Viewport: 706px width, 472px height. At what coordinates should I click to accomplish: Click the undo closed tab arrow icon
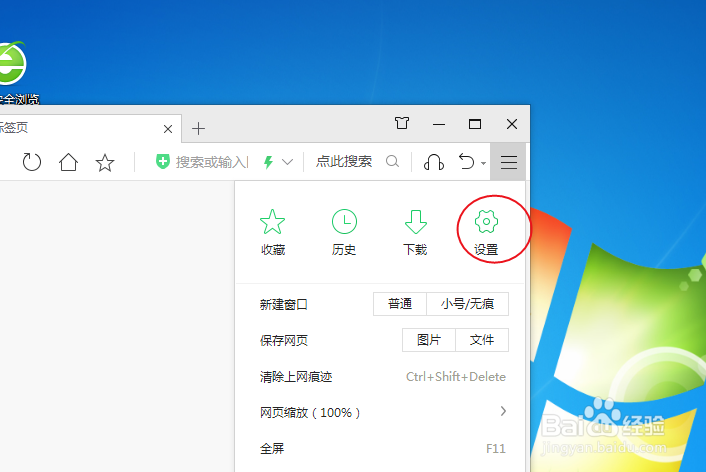point(466,161)
